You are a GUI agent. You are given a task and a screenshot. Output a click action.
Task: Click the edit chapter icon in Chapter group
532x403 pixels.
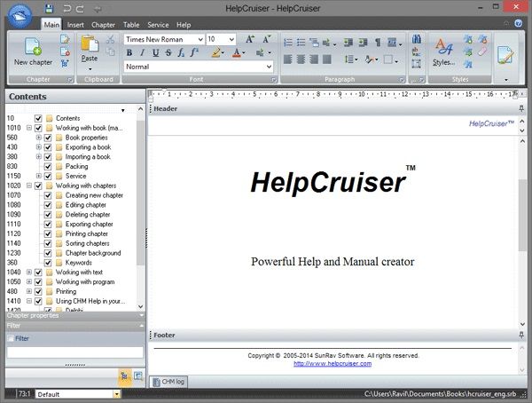tap(65, 39)
